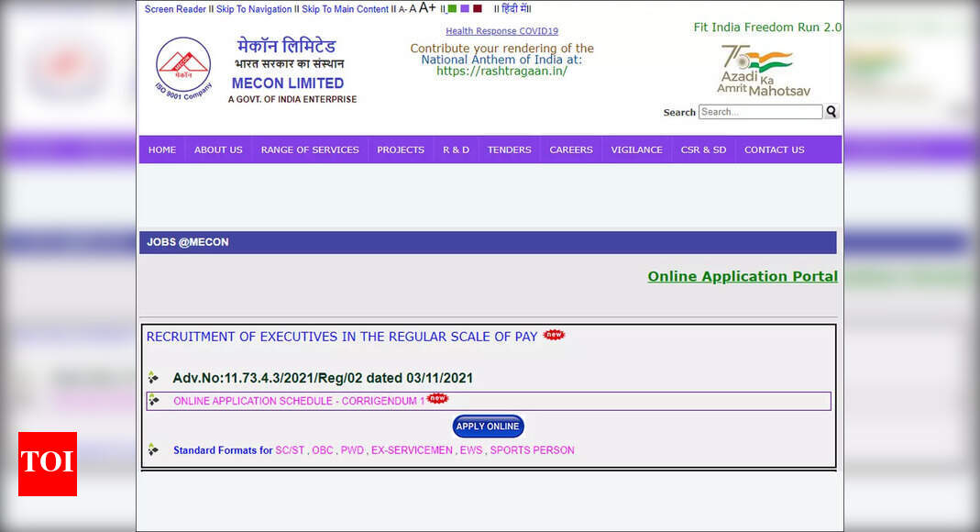The height and width of the screenshot is (532, 980).
Task: Click the search magnifier icon
Action: (x=831, y=111)
